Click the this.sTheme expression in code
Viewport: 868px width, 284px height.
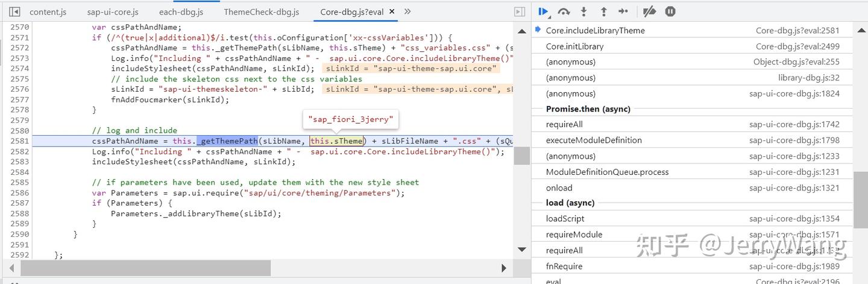(337, 140)
